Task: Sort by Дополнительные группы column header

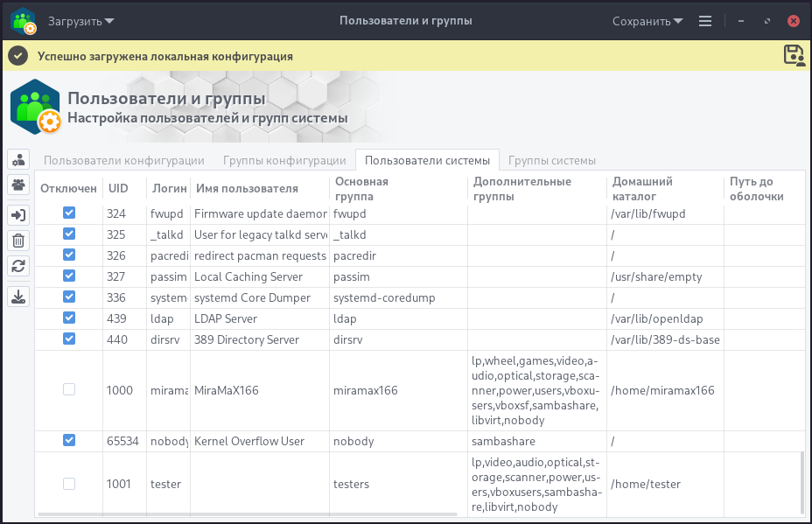Action: (537, 188)
